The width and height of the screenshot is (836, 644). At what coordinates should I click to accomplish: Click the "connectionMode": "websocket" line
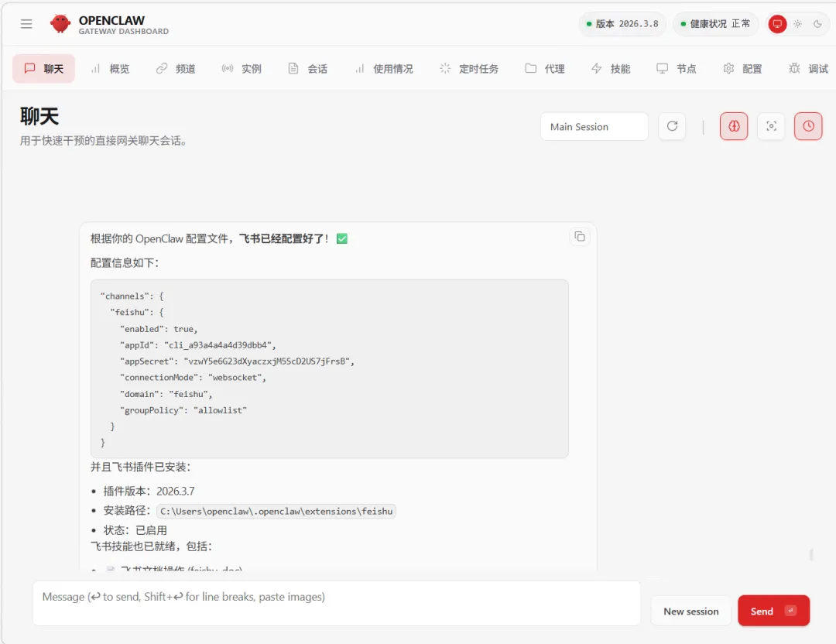click(193, 378)
